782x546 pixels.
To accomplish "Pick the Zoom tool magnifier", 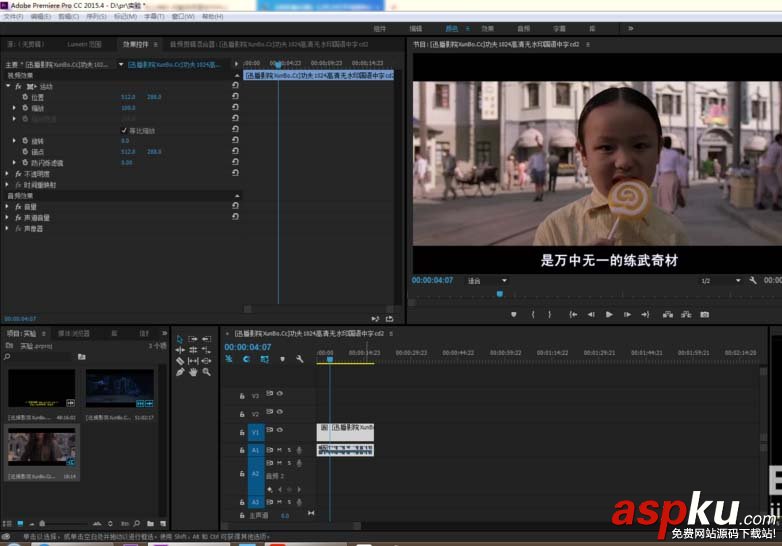I will pyautogui.click(x=206, y=372).
